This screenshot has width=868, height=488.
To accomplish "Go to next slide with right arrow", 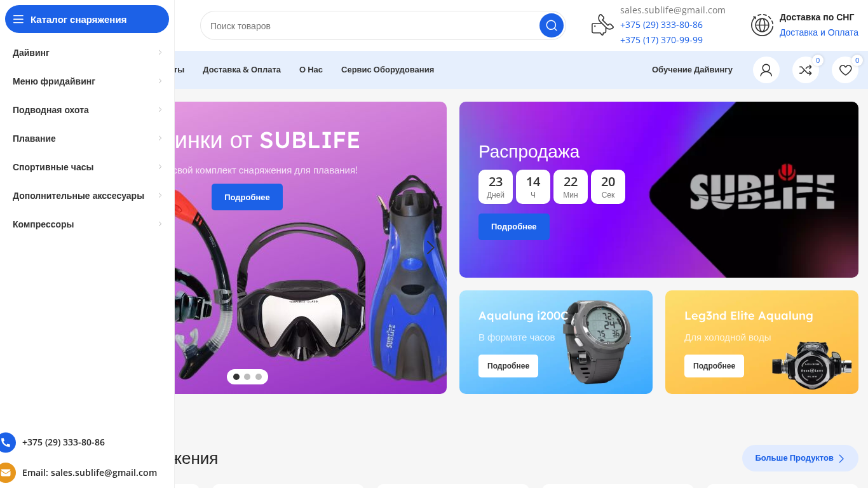I will (430, 248).
